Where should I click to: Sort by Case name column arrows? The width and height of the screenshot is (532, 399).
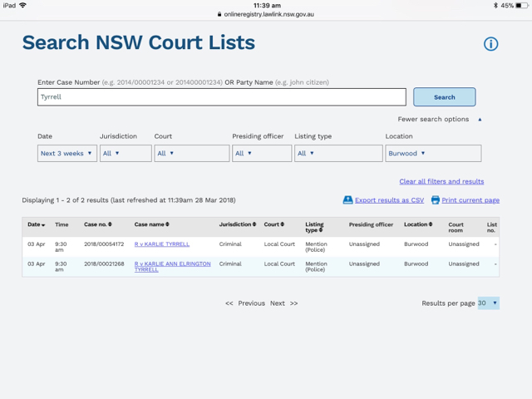[x=167, y=224]
